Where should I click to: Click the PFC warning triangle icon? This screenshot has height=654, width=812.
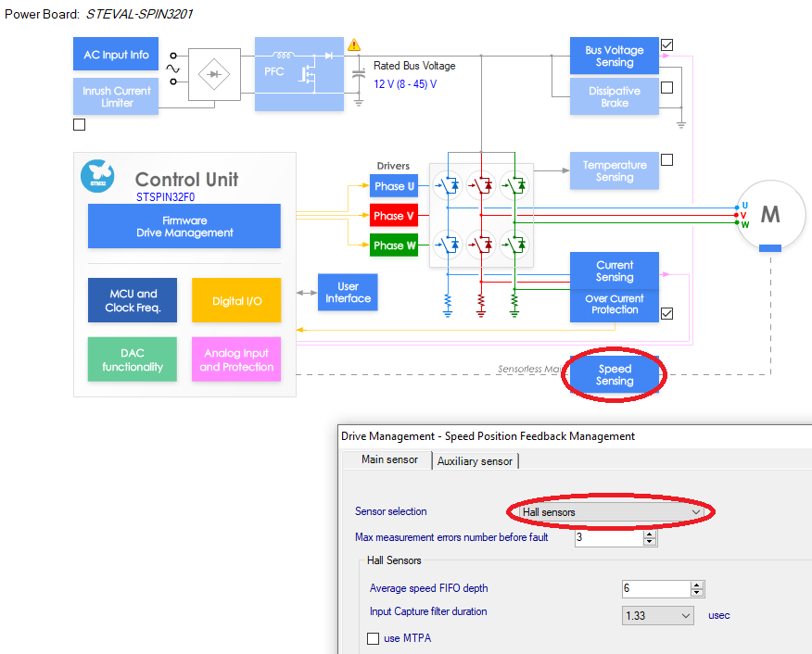point(354,45)
